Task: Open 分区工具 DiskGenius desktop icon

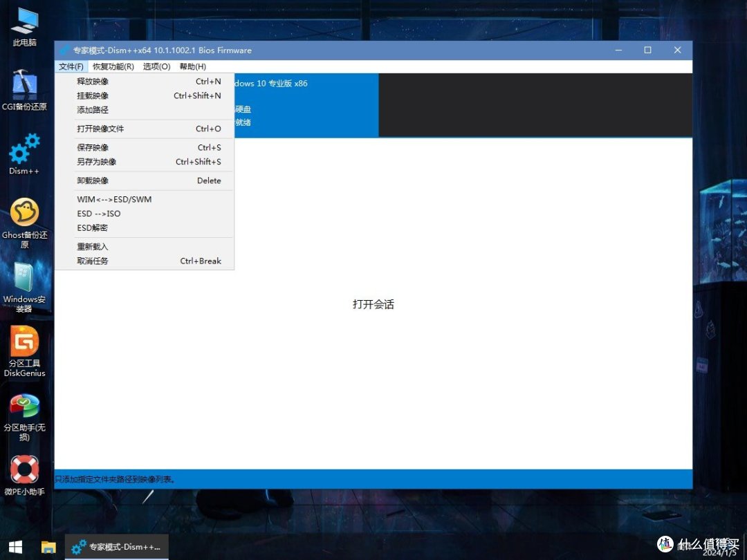Action: coord(24,352)
